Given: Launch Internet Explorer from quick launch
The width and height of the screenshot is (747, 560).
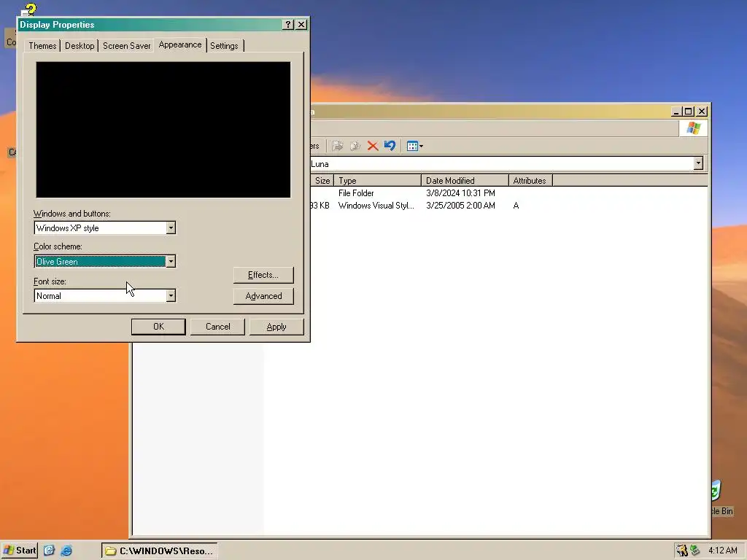Looking at the screenshot, I should coord(66,551).
